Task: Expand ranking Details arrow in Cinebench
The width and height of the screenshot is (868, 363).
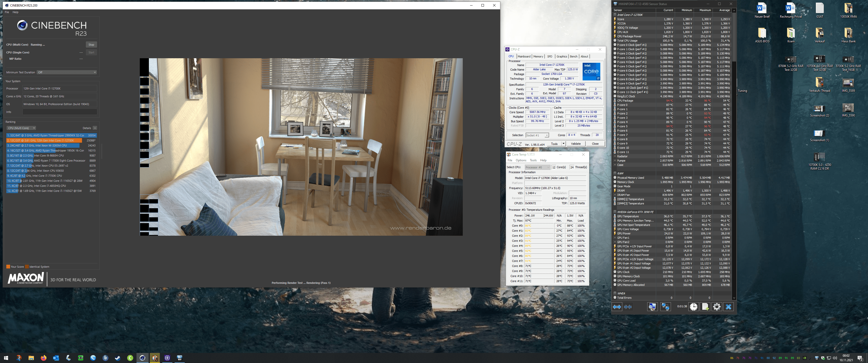Action: coord(95,128)
